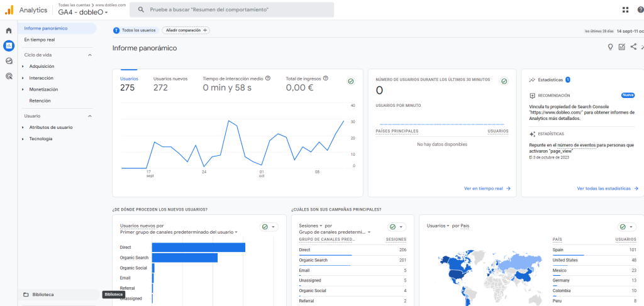Collapse the Ciclo de vida group
Screen dimensions: 644x306
89,55
